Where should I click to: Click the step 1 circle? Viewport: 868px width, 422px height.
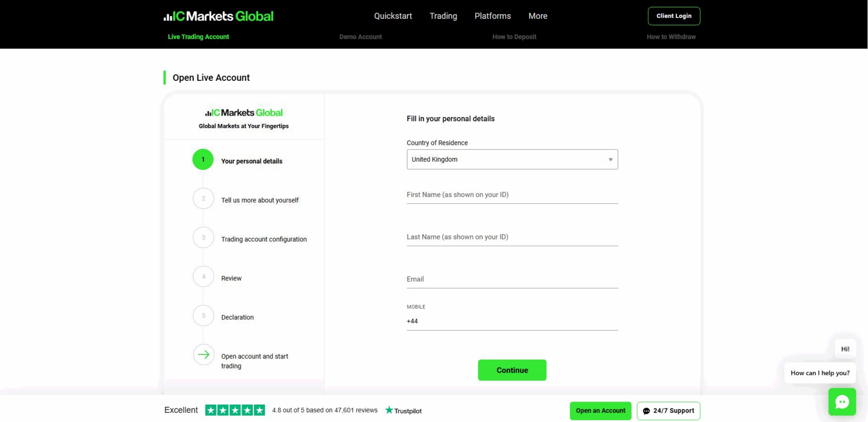203,159
